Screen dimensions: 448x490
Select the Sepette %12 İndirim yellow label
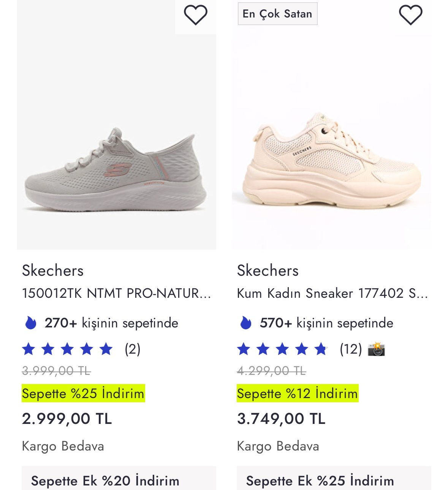point(298,393)
